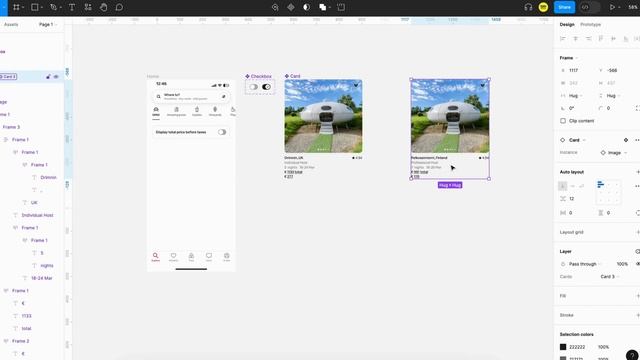Select the Individual Host text layer
640x360 pixels.
pos(37,215)
